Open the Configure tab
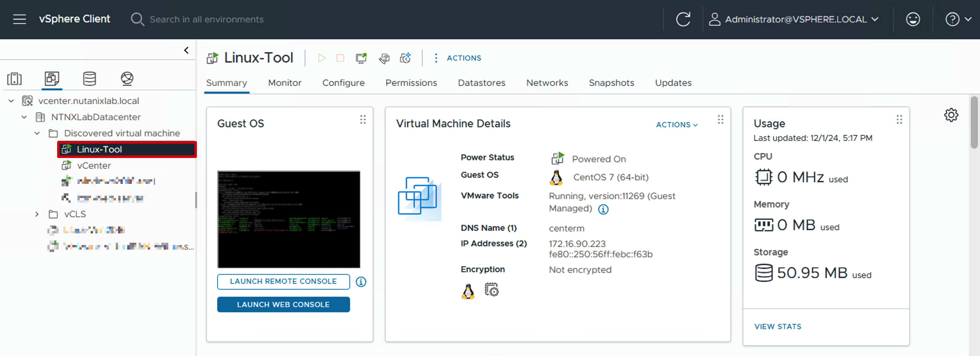 (x=343, y=83)
